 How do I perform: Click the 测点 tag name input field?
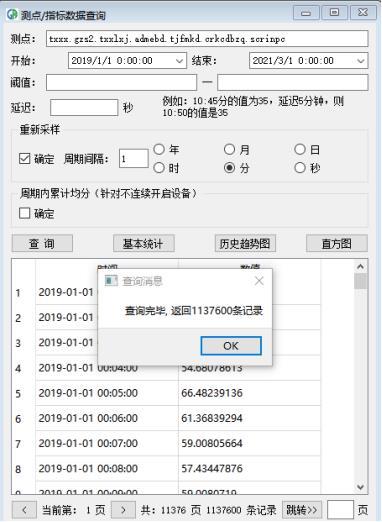tap(207, 39)
